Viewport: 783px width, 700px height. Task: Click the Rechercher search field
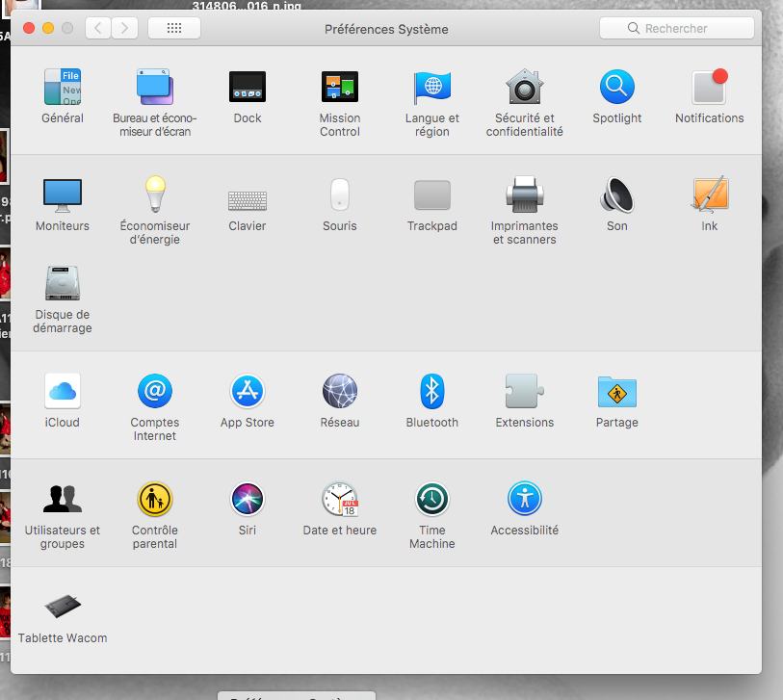[x=679, y=29]
